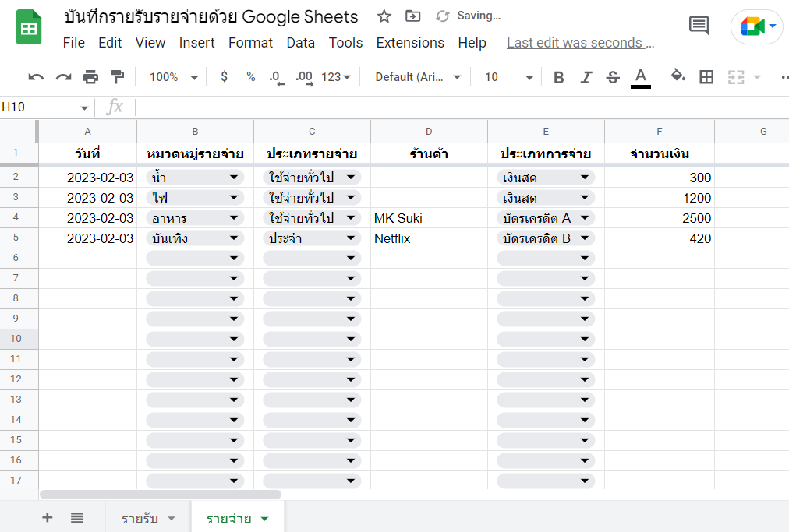
Task: Add a new sheet with plus button
Action: pyautogui.click(x=48, y=518)
